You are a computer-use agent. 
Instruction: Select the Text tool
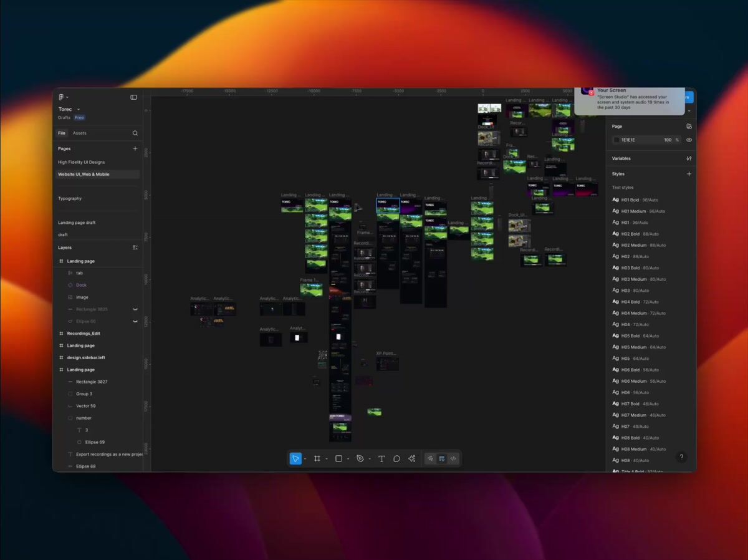381,459
